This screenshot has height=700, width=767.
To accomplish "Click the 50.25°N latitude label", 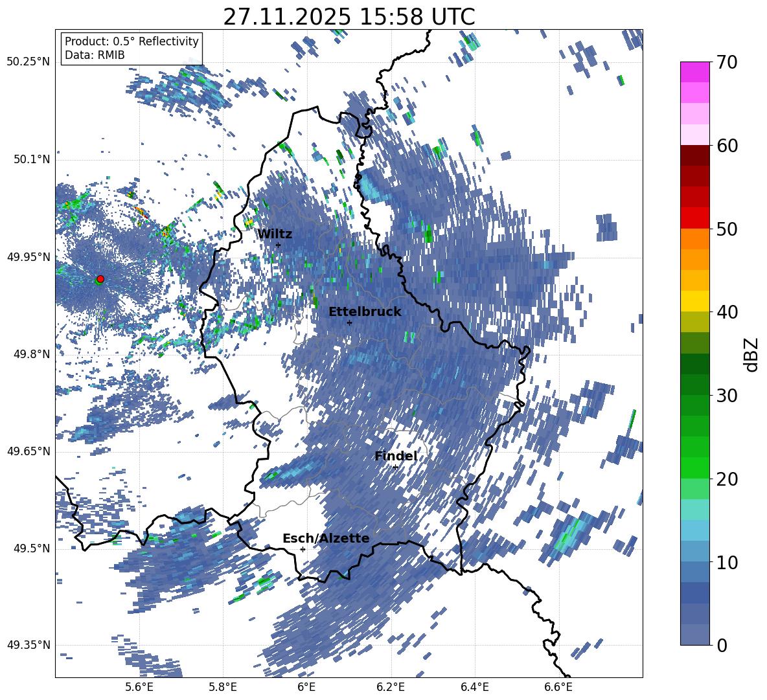I will point(29,62).
